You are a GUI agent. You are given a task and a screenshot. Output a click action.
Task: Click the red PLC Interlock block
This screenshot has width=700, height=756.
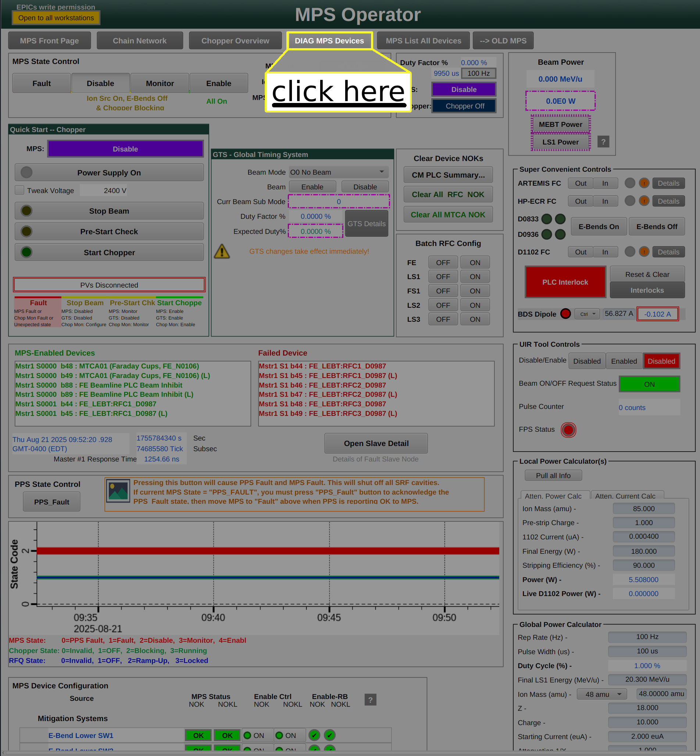(x=565, y=282)
